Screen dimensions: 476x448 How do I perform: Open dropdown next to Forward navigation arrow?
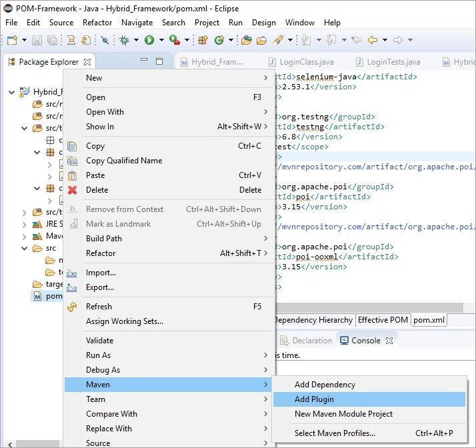click(410, 40)
